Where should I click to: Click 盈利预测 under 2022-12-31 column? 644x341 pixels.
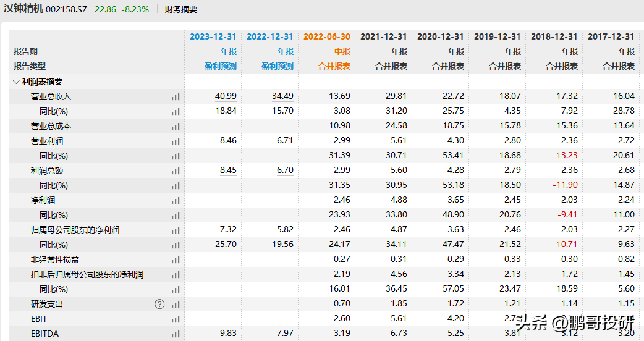pyautogui.click(x=278, y=66)
